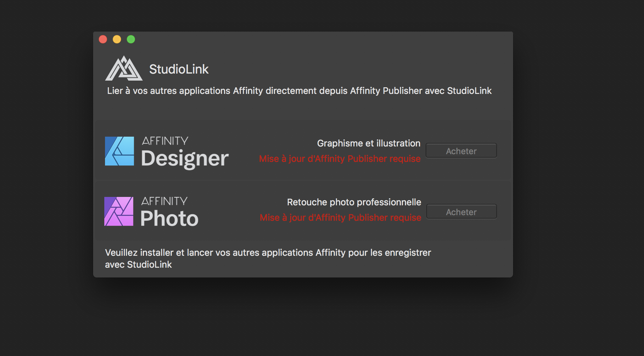Image resolution: width=644 pixels, height=356 pixels.
Task: Click red update-required warning under Photo
Action: [x=341, y=218]
